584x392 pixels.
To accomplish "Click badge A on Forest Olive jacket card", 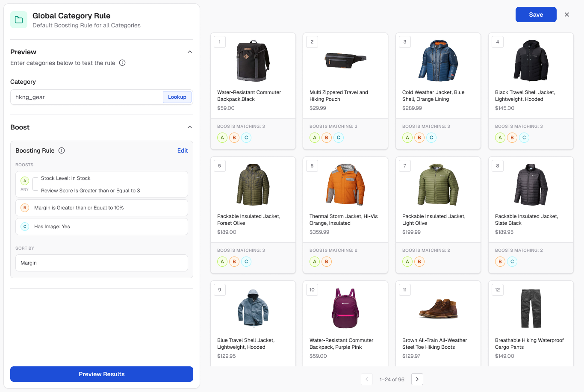I will [222, 262].
